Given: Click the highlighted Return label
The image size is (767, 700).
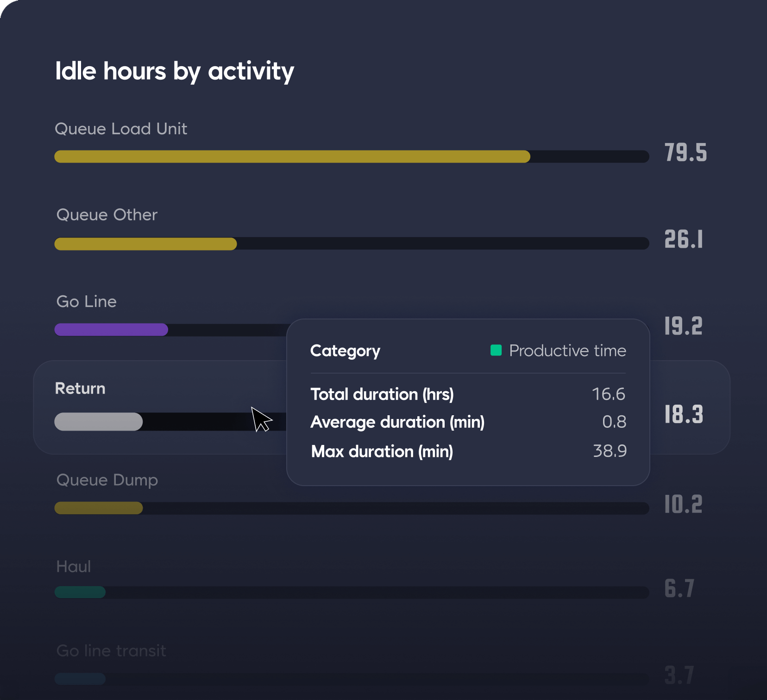Looking at the screenshot, I should pyautogui.click(x=80, y=388).
